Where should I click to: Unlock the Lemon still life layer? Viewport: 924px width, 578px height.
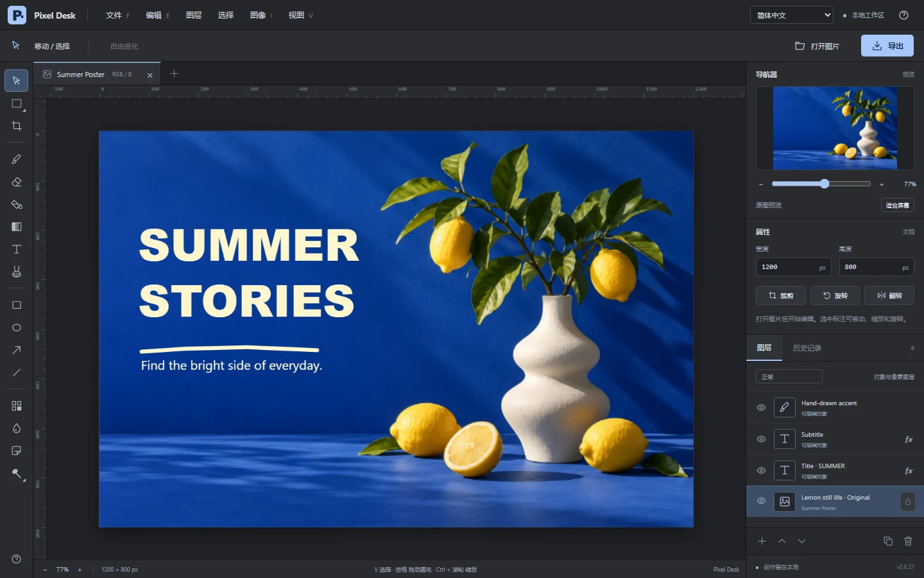[907, 502]
